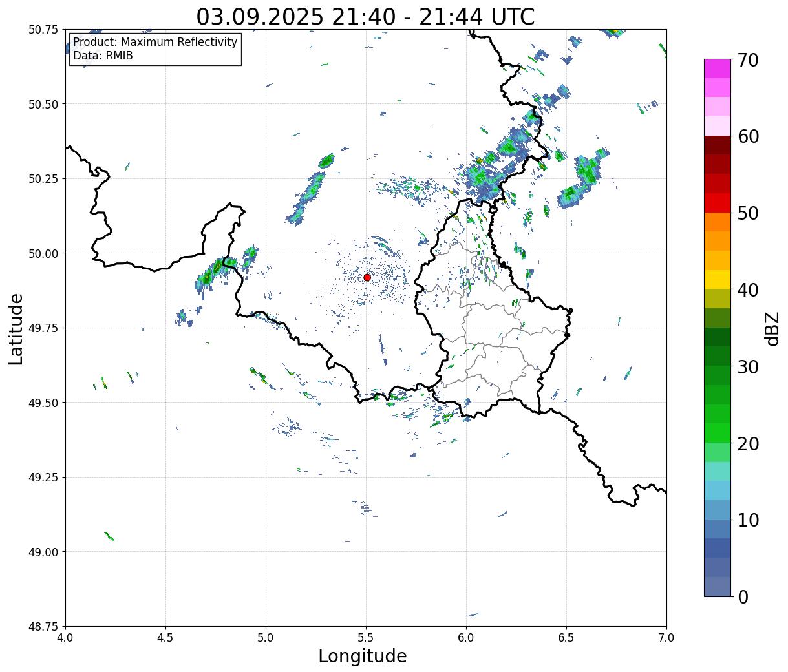This screenshot has width=788, height=672.
Task: Click the latitude tick label 50.50
Action: point(43,104)
